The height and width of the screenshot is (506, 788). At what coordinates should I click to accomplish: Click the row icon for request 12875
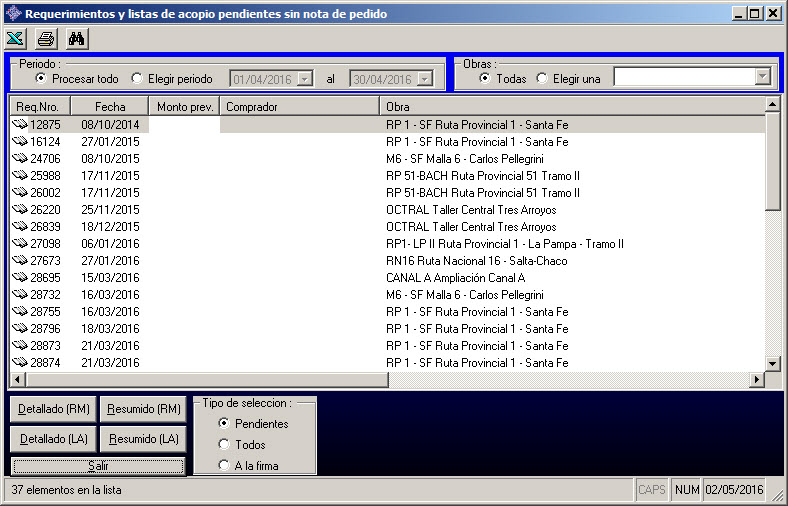click(x=20, y=125)
